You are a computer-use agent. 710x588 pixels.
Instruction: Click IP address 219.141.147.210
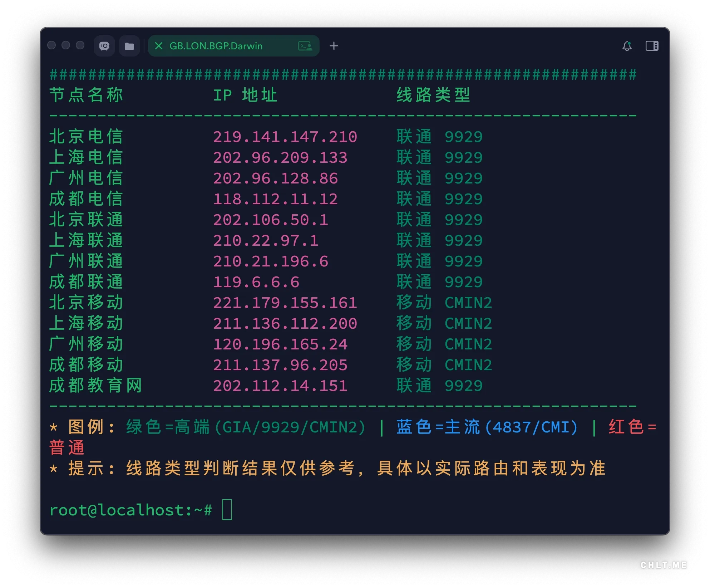click(x=285, y=137)
